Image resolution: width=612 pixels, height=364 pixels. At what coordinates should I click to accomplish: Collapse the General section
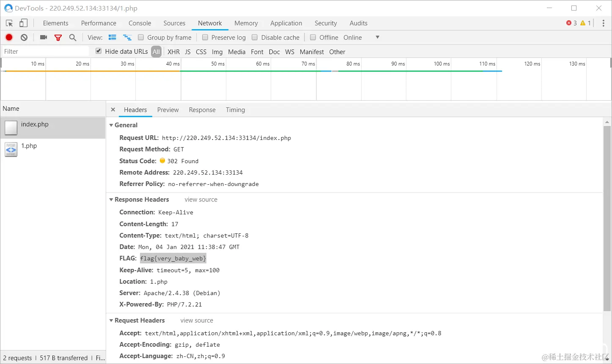(x=111, y=125)
